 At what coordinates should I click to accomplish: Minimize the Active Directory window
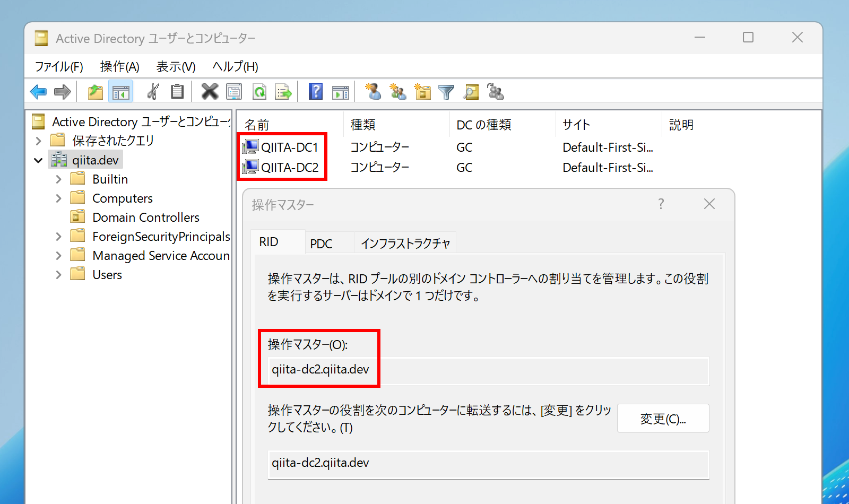click(x=700, y=37)
